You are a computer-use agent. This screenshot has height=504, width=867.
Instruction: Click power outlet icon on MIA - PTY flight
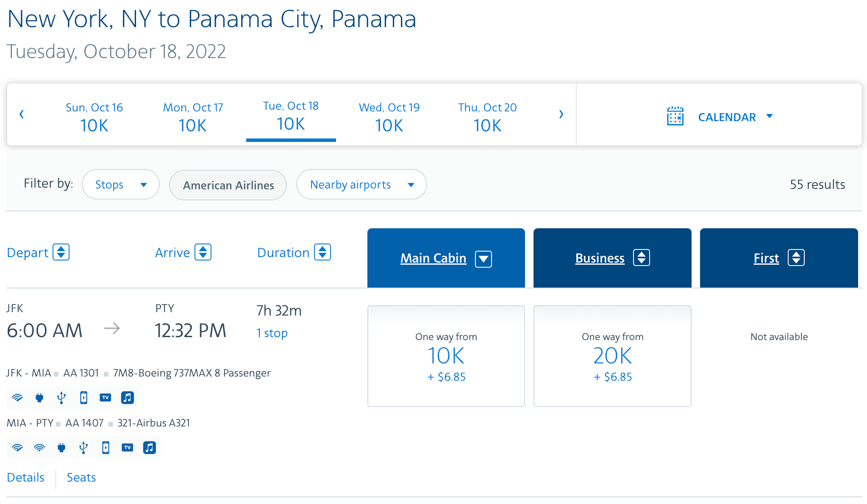pyautogui.click(x=61, y=448)
